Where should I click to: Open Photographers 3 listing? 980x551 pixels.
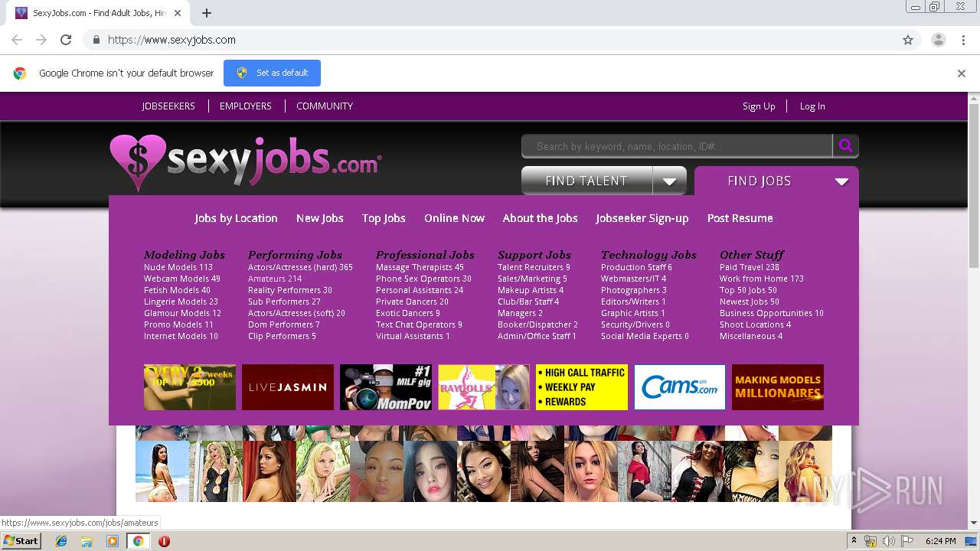click(x=634, y=290)
